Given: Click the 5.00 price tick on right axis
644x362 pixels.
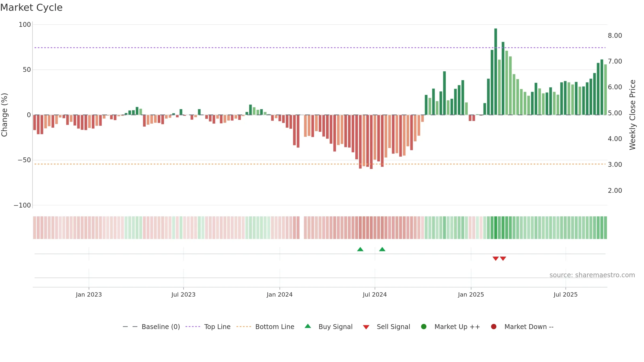Looking at the screenshot, I should [615, 113].
